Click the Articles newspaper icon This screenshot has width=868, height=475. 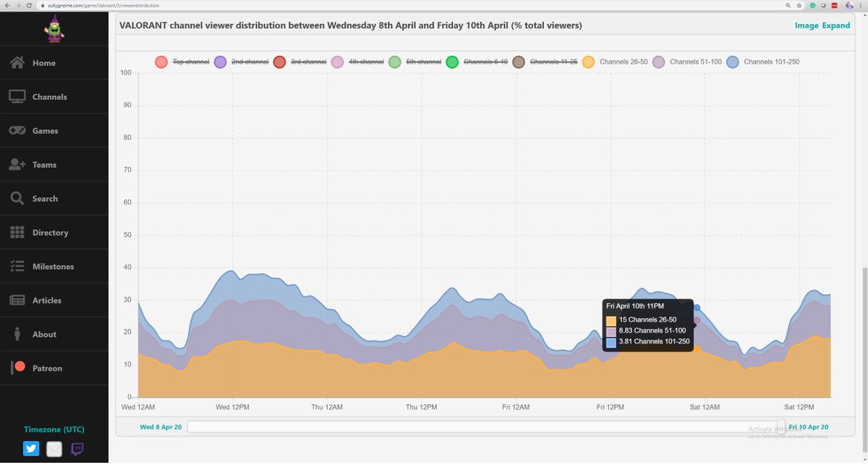tap(17, 300)
